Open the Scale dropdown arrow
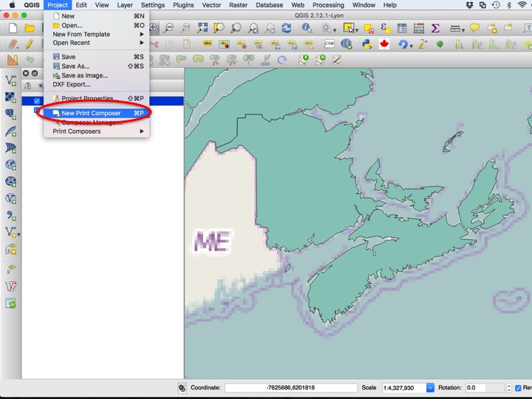Screen dimensions: 532x399 pos(430,388)
